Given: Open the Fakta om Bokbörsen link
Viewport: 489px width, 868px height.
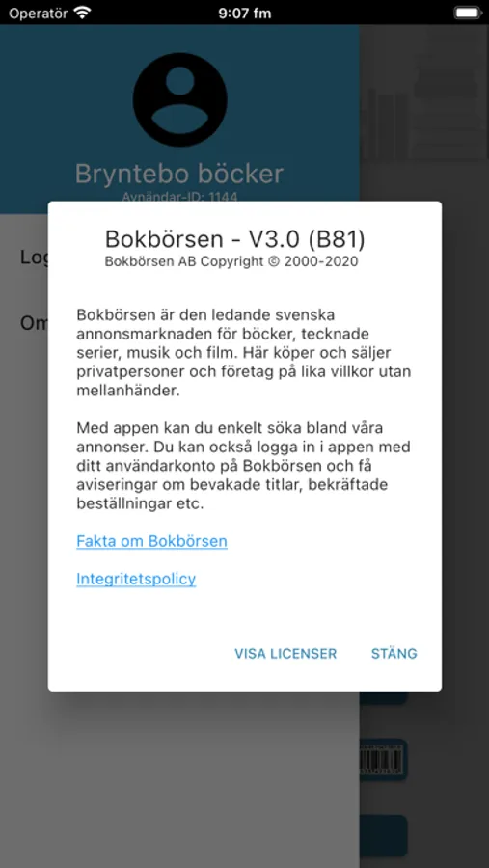Looking at the screenshot, I should 151,541.
